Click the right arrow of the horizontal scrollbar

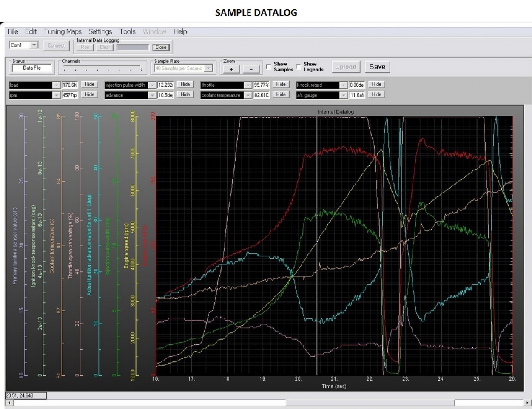(528, 403)
